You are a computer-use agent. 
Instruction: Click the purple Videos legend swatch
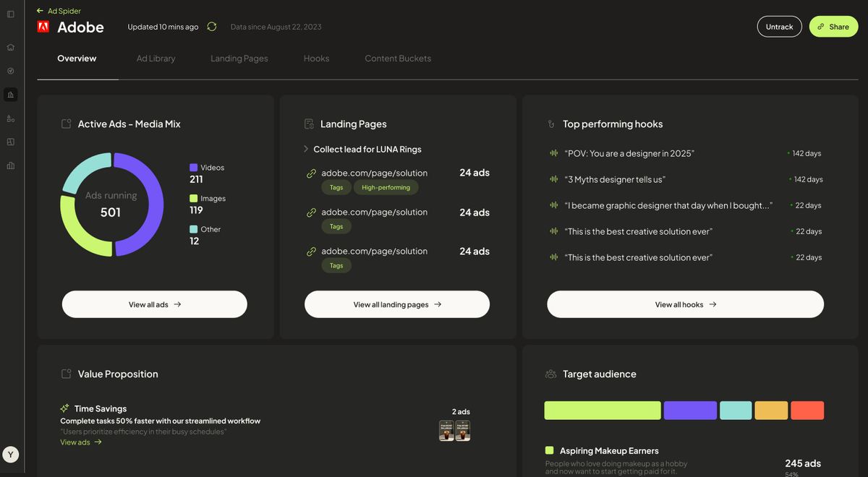pos(193,167)
